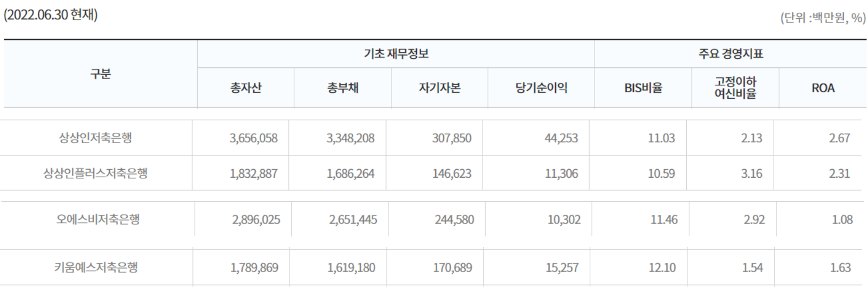Click the 3.16 loan ratio cell

752,173
